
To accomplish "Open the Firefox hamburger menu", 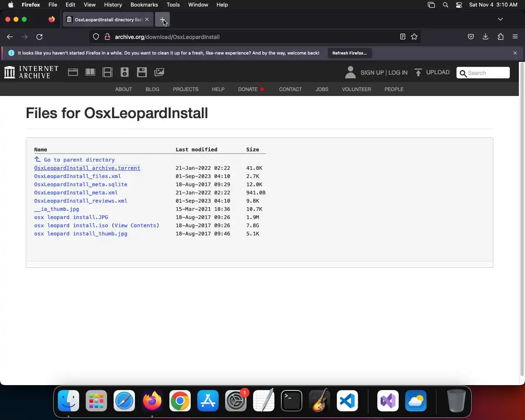I will 515,37.
